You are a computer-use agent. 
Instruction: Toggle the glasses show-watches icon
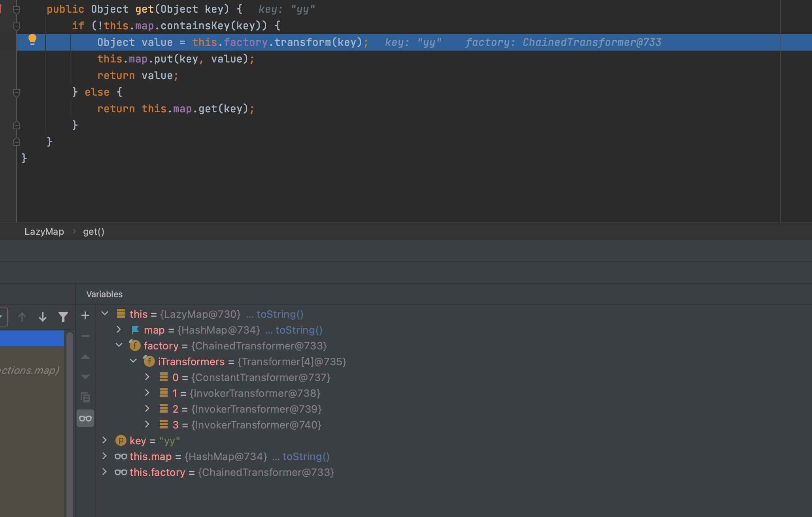click(85, 418)
